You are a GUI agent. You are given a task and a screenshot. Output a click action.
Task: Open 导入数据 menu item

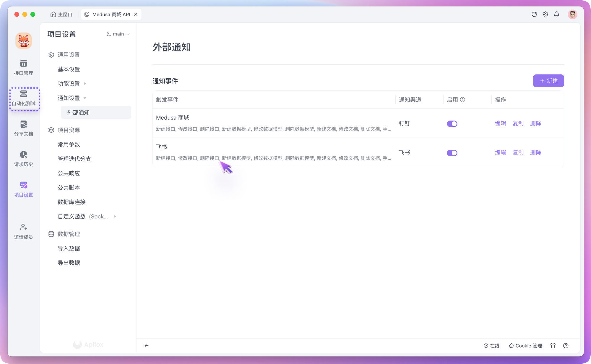69,248
